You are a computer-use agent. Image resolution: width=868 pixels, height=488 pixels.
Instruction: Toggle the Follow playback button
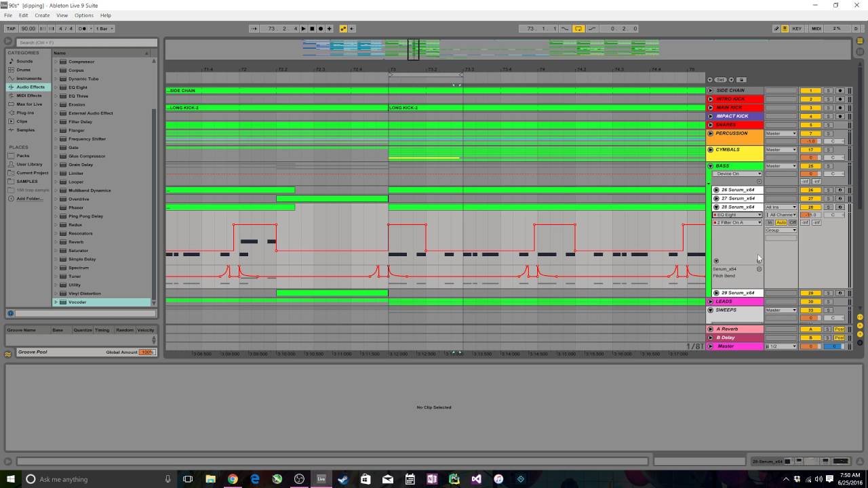coord(254,28)
